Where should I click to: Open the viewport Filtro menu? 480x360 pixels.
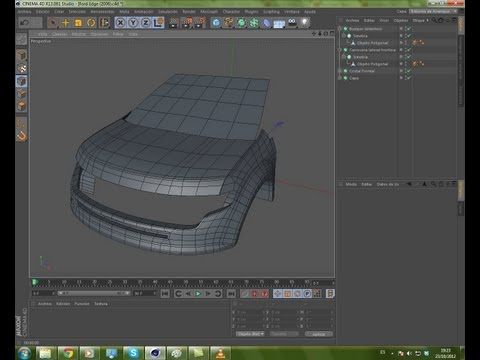(x=118, y=34)
